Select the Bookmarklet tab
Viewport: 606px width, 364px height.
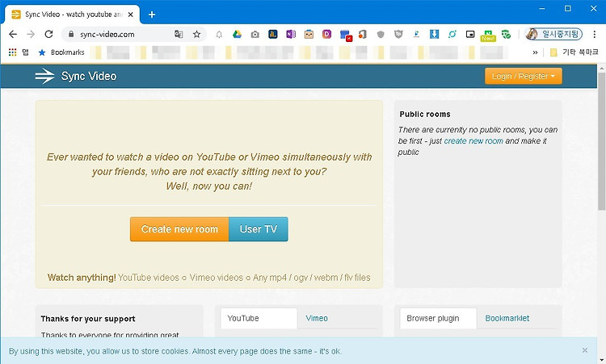click(x=507, y=319)
